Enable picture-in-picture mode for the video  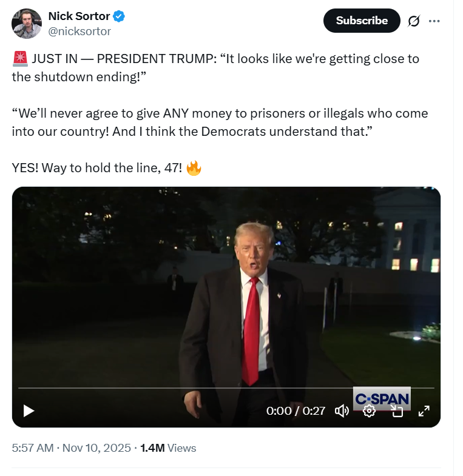coord(397,411)
